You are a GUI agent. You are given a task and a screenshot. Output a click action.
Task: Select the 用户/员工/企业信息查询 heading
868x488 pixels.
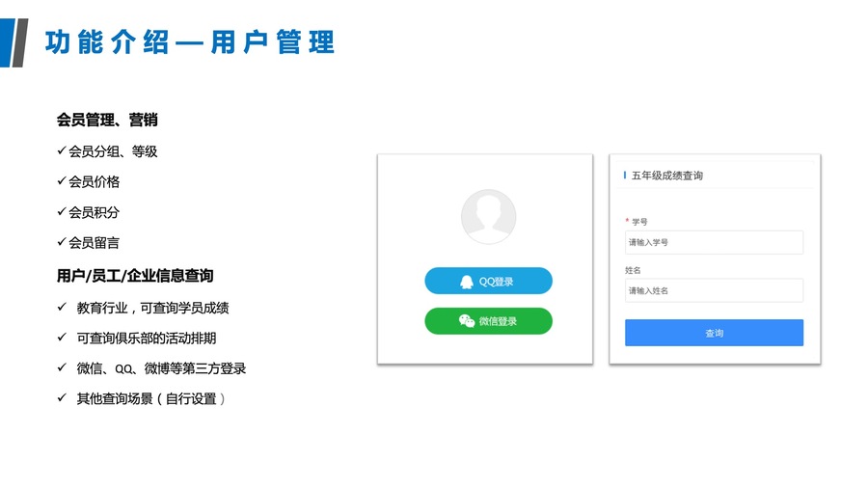click(135, 276)
